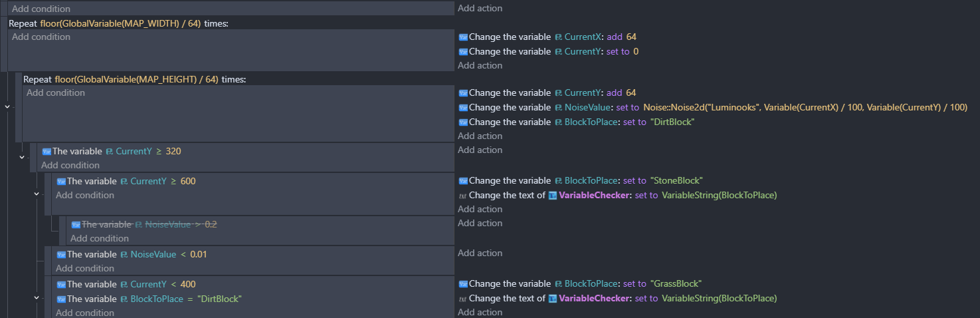Click variable icon of CurrentX add 64 action
980x318 pixels.
[463, 37]
